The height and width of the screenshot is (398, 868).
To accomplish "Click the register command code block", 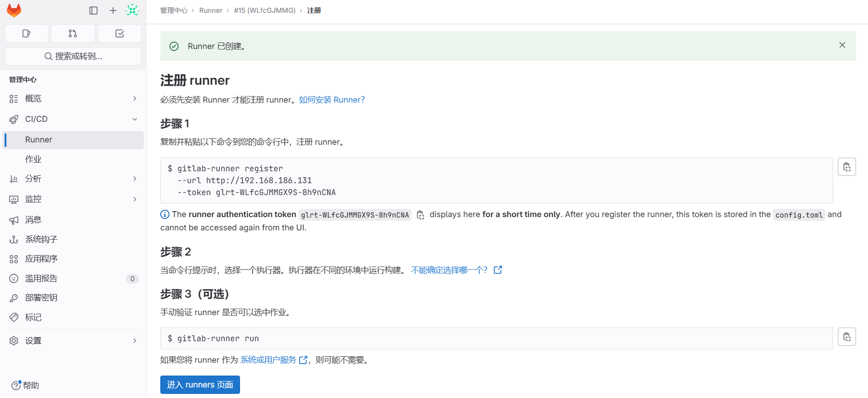I will pos(497,180).
